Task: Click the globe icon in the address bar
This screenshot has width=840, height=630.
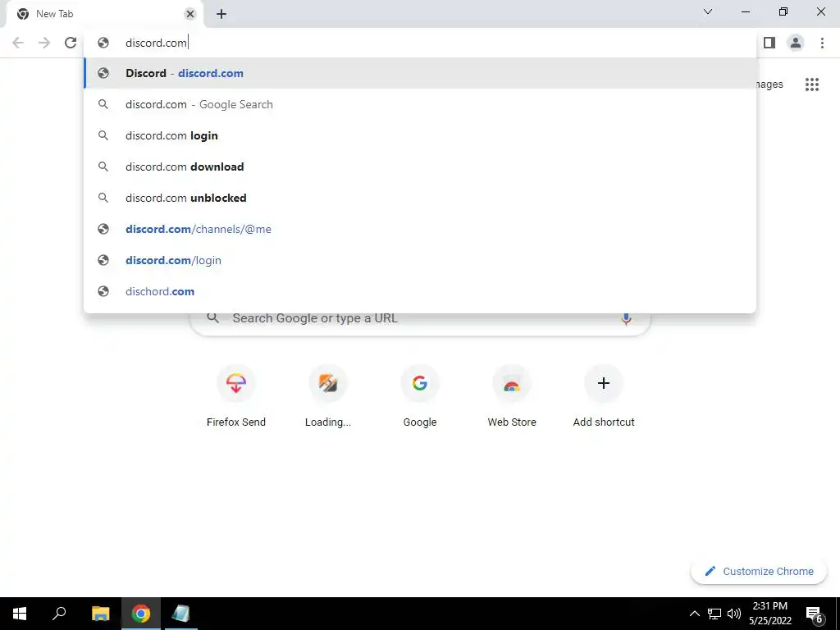Action: click(x=103, y=43)
